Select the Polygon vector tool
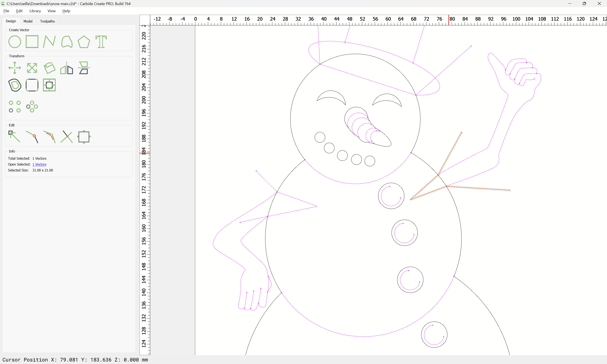 (84, 41)
